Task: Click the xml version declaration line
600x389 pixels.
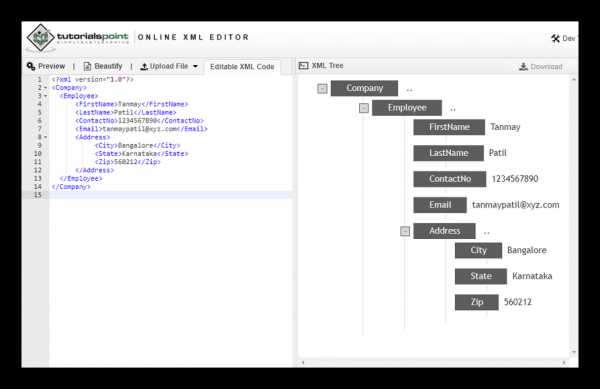Action: pos(93,80)
